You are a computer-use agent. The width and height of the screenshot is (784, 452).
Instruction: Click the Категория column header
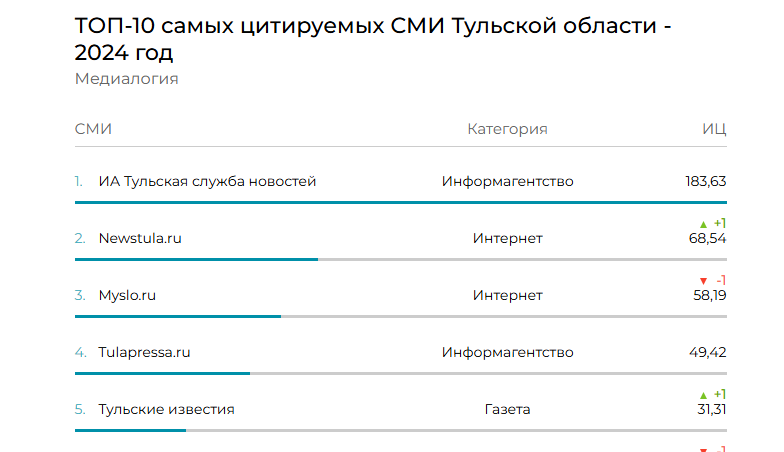(507, 129)
